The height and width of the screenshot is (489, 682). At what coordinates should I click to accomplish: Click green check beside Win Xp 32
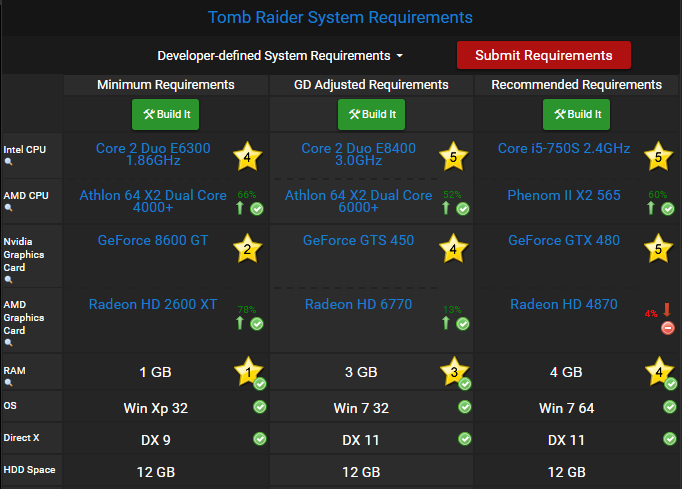(260, 407)
